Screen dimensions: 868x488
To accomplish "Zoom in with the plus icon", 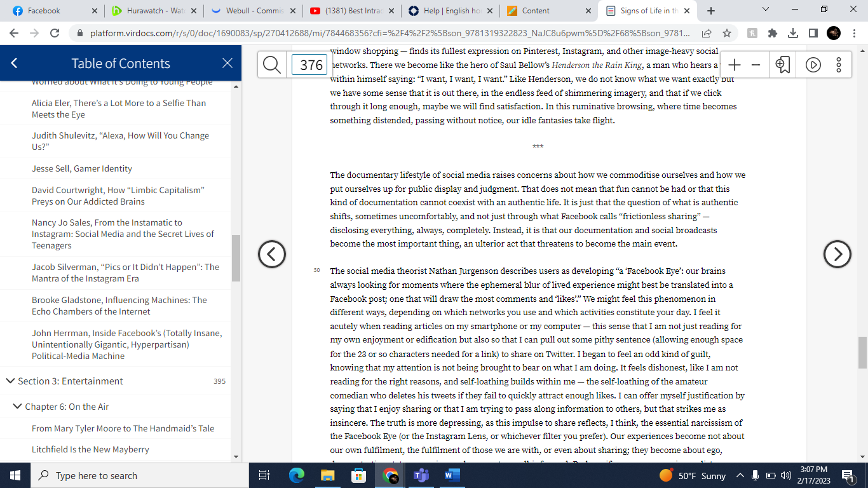I will 735,65.
